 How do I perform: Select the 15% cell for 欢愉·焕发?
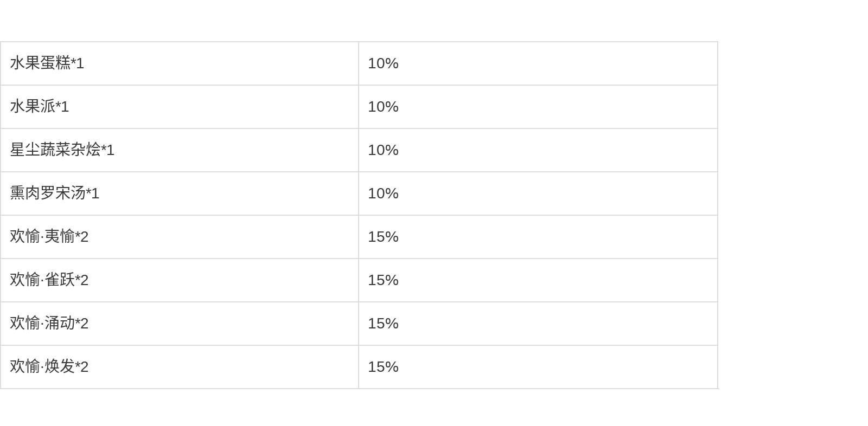tap(384, 367)
